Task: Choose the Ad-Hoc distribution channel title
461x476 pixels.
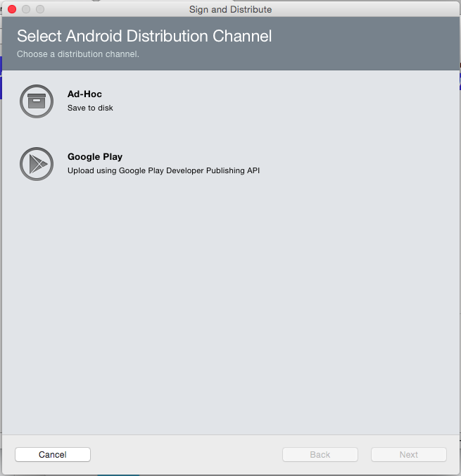Action: coord(84,94)
